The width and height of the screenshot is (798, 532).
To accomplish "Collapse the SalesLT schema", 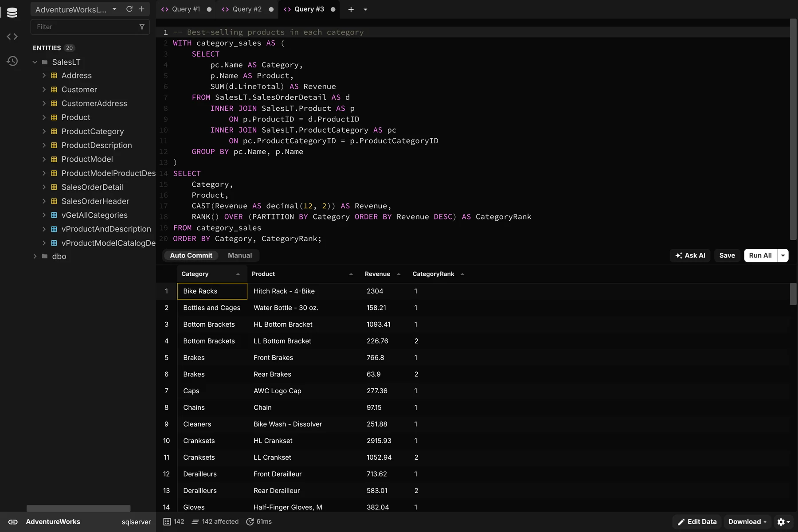I will click(35, 62).
